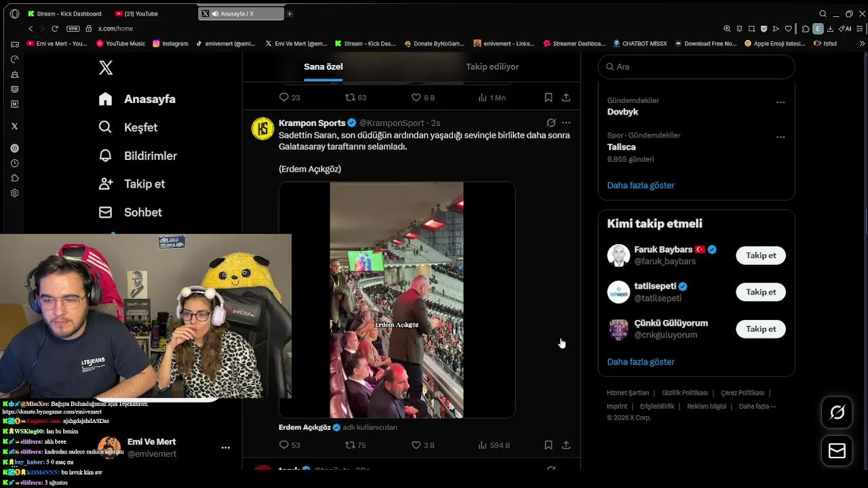
Task: Open more options for Talisca trend
Action: (781, 137)
